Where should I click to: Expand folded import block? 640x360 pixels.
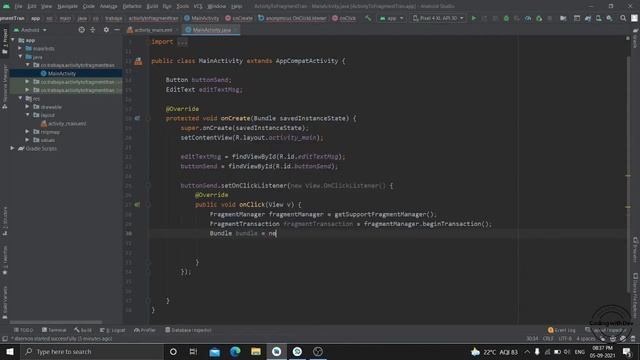coord(182,42)
